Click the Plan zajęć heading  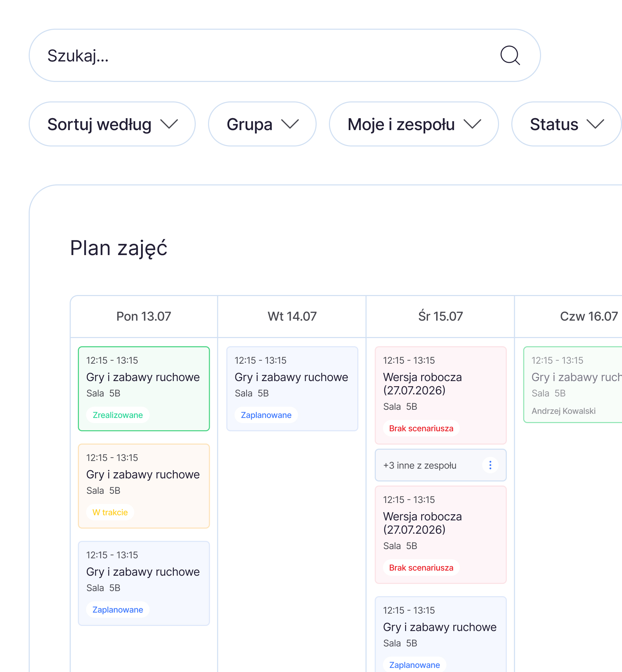point(119,248)
